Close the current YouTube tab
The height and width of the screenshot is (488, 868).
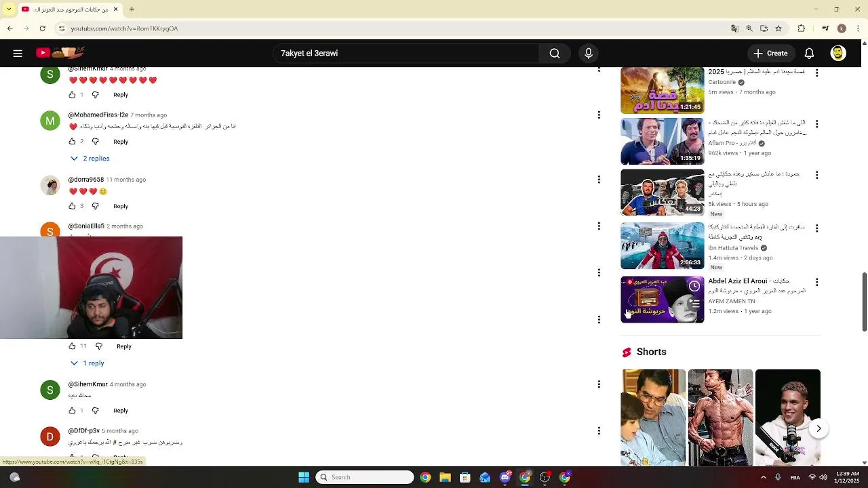coord(115,9)
